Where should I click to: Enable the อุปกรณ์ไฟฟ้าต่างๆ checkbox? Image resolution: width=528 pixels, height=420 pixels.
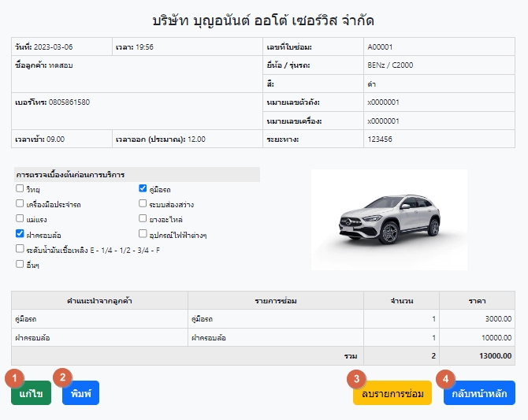pos(143,234)
